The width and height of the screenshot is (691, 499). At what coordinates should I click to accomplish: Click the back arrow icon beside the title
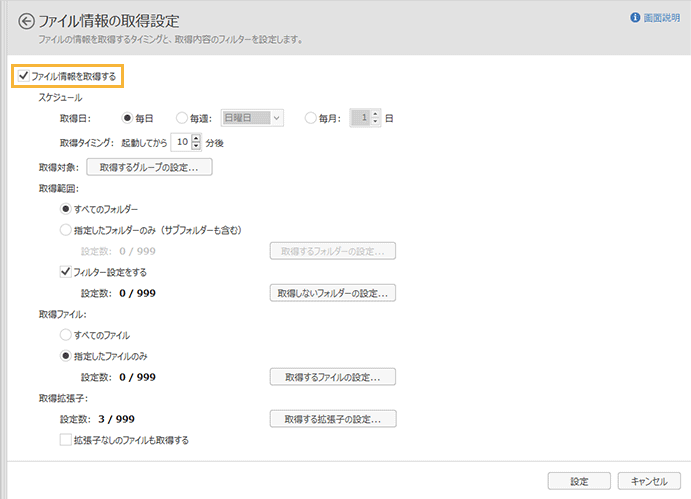(26, 21)
